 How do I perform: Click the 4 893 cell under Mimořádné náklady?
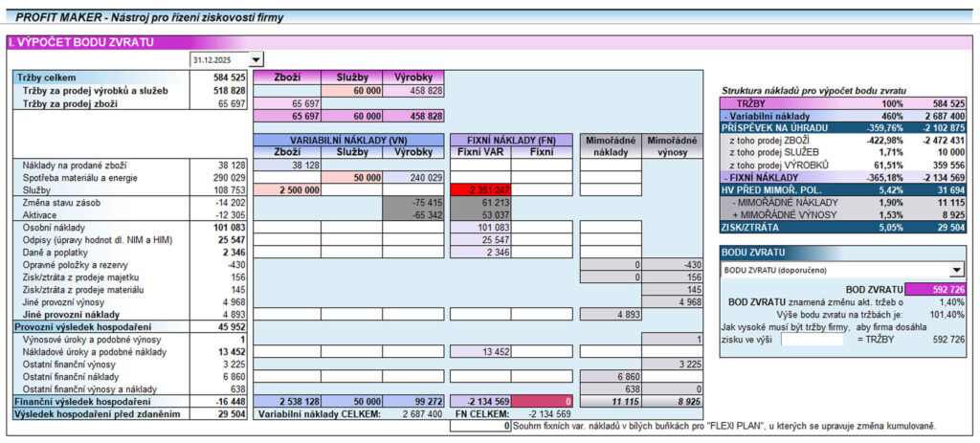pyautogui.click(x=610, y=314)
